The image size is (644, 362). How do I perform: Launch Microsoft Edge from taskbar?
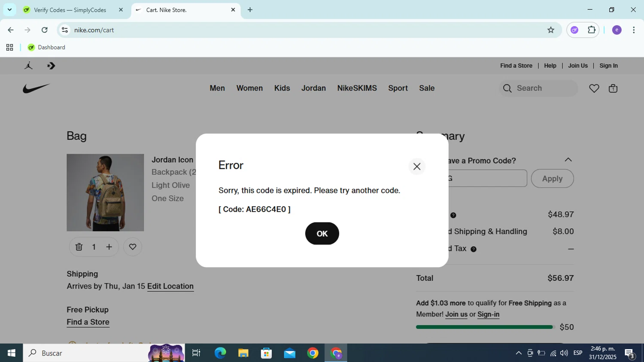click(x=220, y=353)
